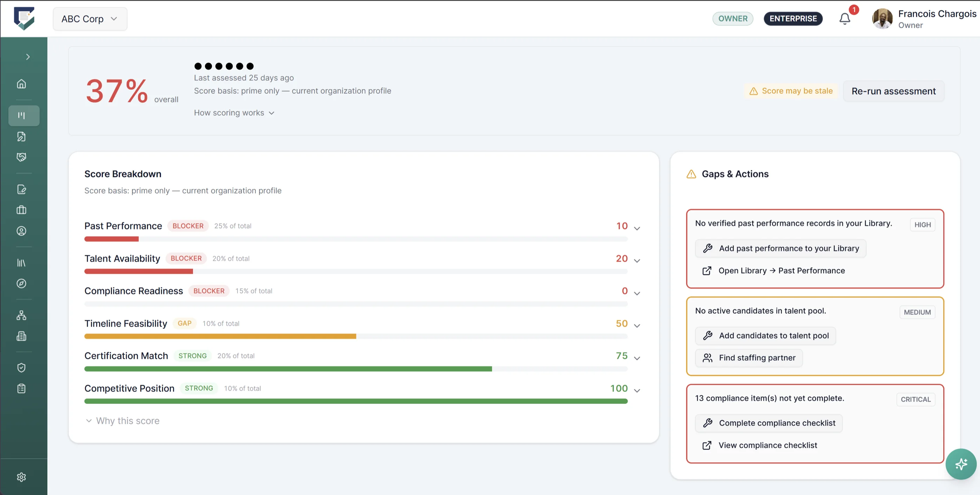Click Find staffing partner button

tap(749, 358)
